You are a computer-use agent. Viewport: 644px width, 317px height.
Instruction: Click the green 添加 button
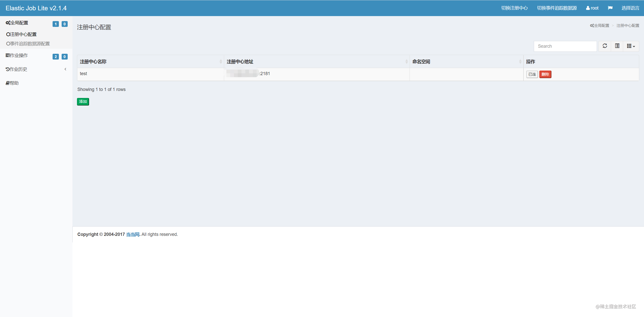tap(83, 101)
